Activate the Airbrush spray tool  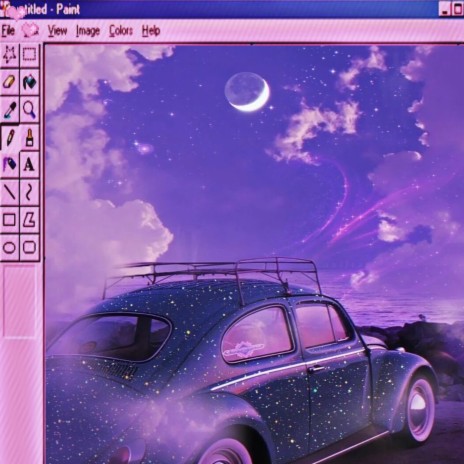(10, 164)
